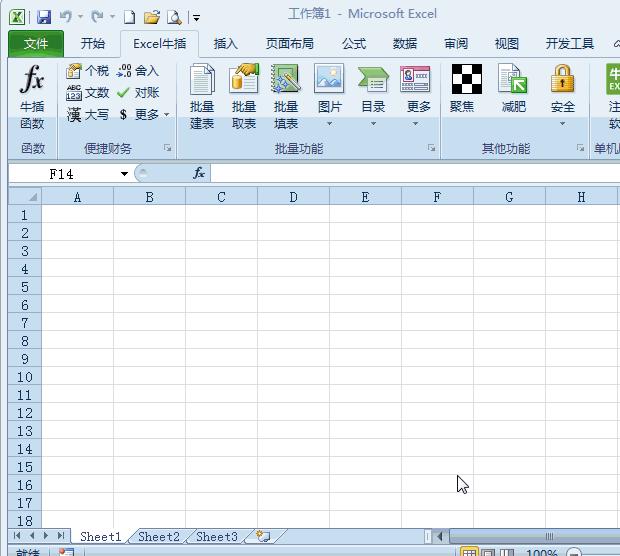The width and height of the screenshot is (620, 556).
Task: Click the Undo arrow icon
Action: coord(66,17)
